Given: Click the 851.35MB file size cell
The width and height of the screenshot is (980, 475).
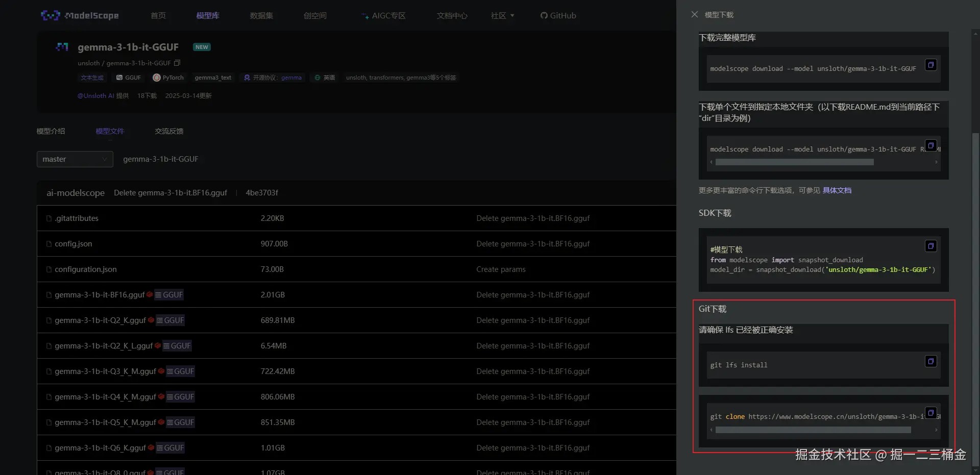Looking at the screenshot, I should coord(278,422).
